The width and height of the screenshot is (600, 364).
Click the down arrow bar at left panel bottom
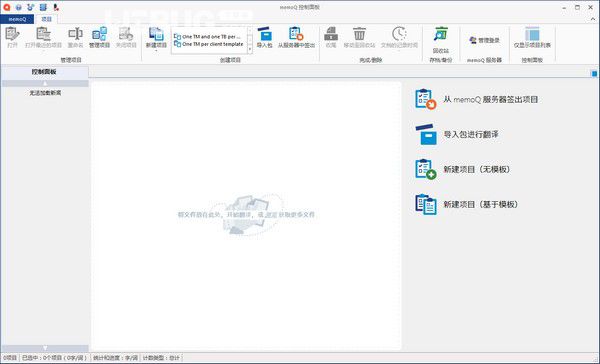pyautogui.click(x=45, y=348)
